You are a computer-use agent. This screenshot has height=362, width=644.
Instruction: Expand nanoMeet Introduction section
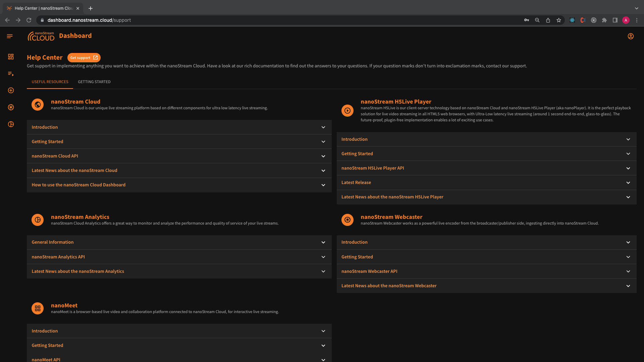click(x=179, y=331)
